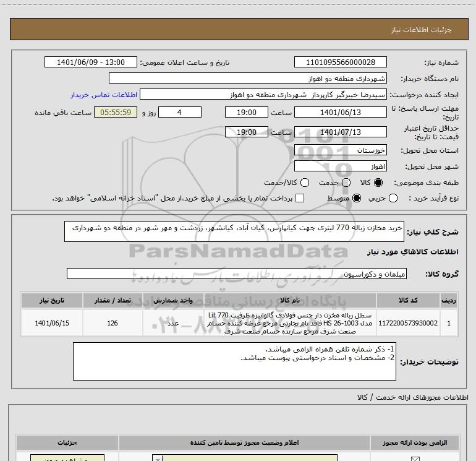Select the کالا/خدمت radio button
476x461 pixels.
[305, 183]
